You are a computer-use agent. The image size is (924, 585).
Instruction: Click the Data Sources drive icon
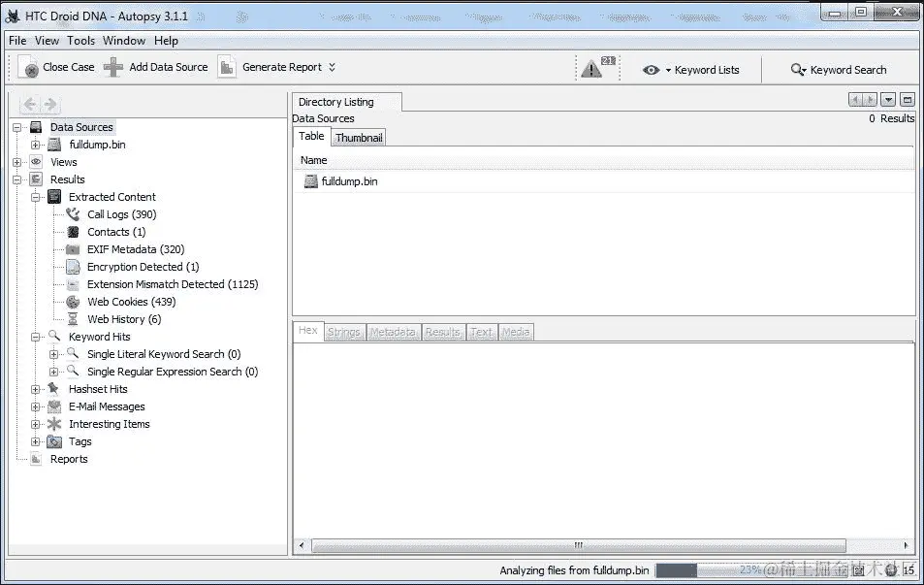point(36,127)
